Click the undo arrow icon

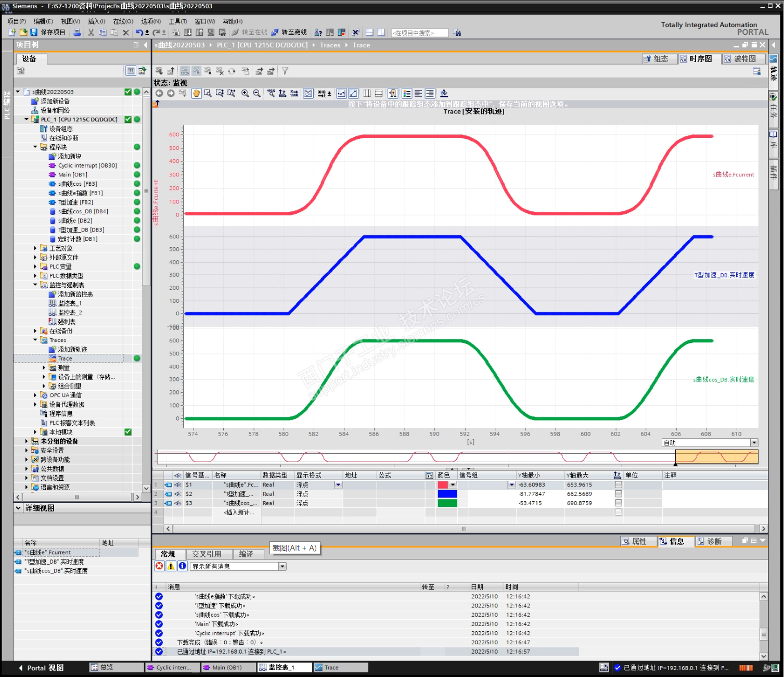click(x=139, y=32)
